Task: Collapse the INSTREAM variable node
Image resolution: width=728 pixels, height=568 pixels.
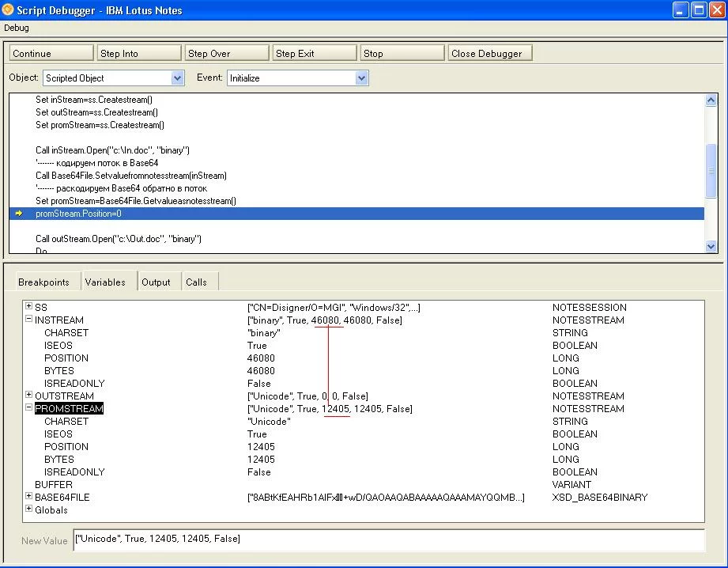Action: pyautogui.click(x=28, y=320)
